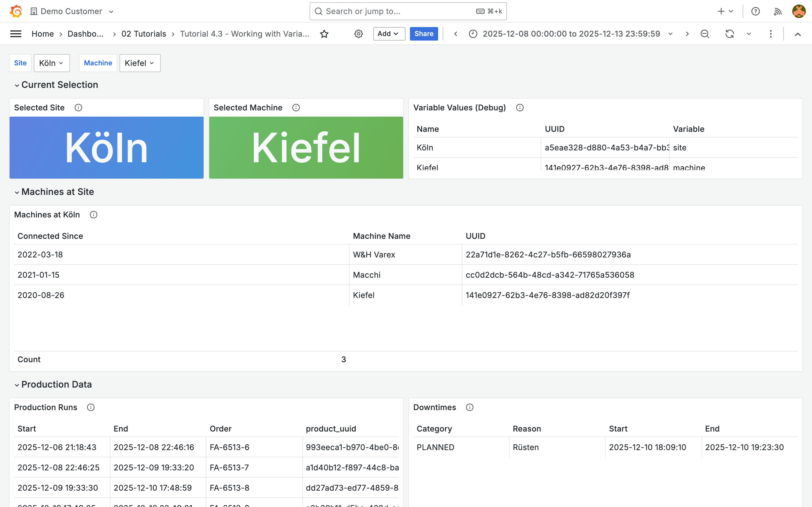Click the Grafana logo icon

(16, 11)
